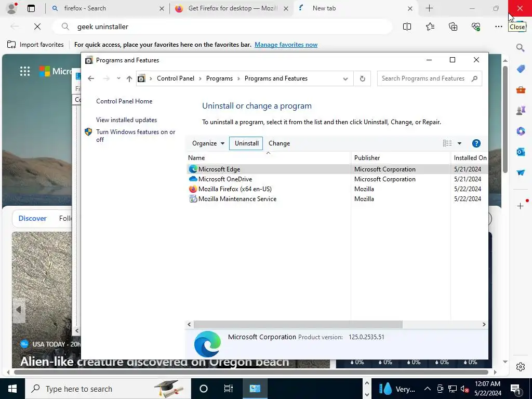Open Control Panel taskbar app icon

255,389
